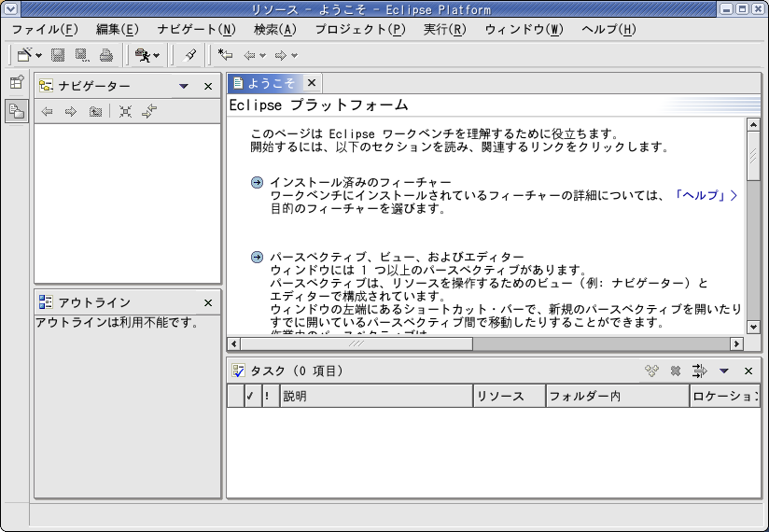The width and height of the screenshot is (769, 532).
Task: Open the ヘルプ(H) menu
Action: pos(608,30)
